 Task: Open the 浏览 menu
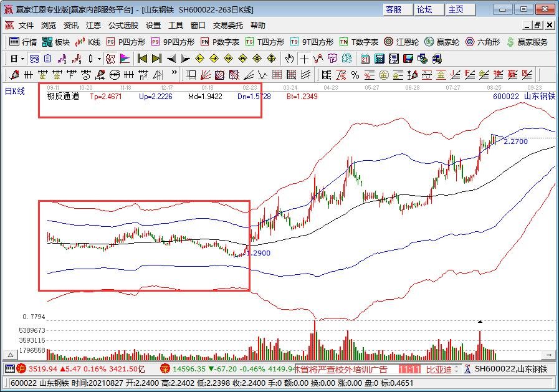[49, 26]
